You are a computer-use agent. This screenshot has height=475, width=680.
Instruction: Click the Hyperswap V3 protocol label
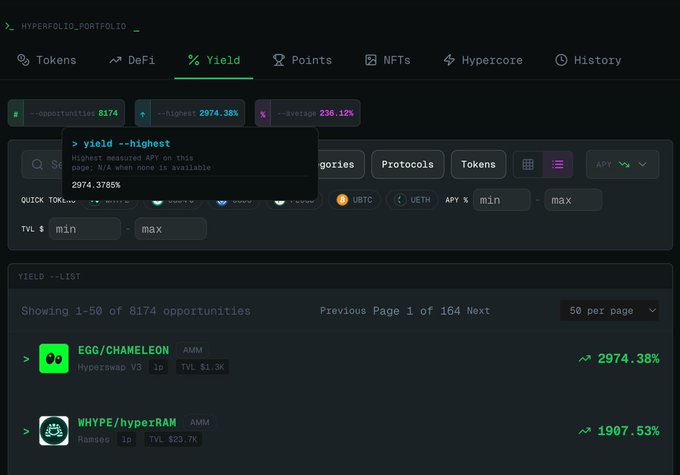point(110,367)
